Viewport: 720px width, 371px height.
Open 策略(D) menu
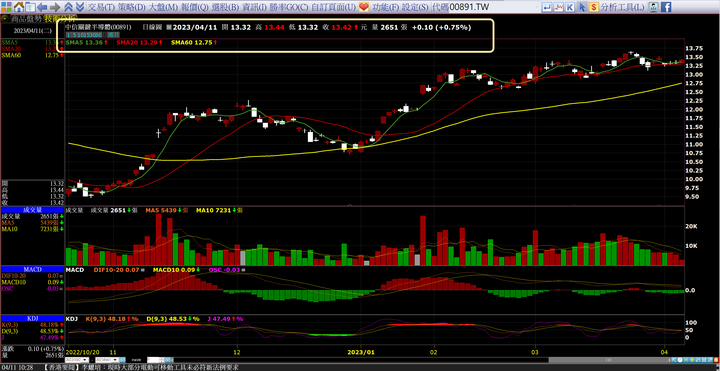click(131, 7)
